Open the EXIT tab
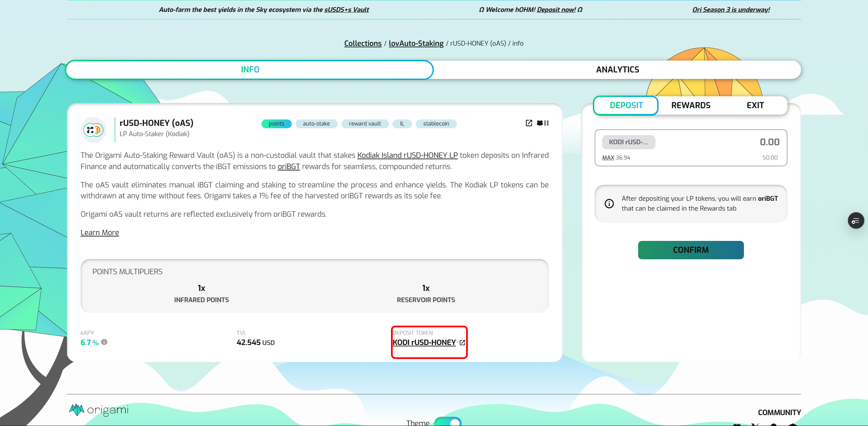868x426 pixels. pyautogui.click(x=755, y=105)
